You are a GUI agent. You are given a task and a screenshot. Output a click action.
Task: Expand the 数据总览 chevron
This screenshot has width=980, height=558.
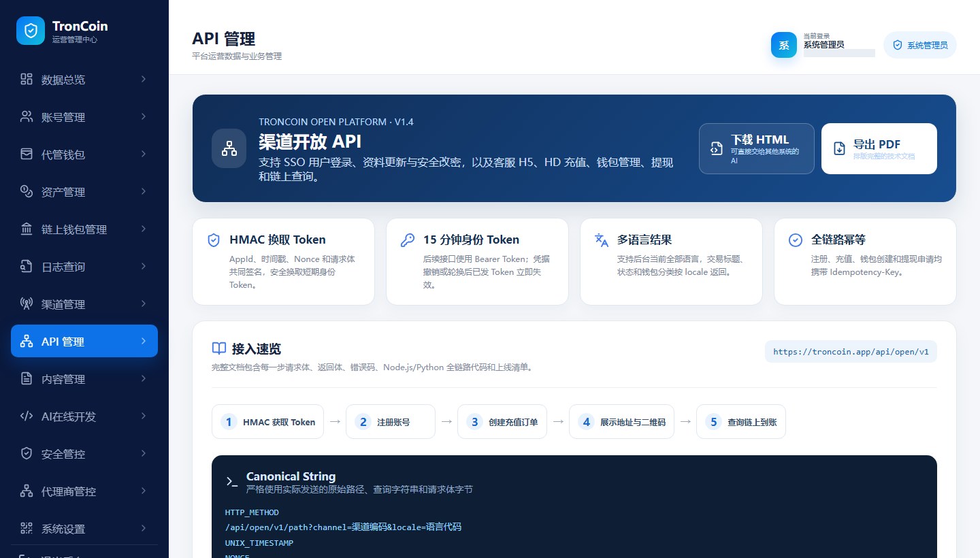coord(144,79)
